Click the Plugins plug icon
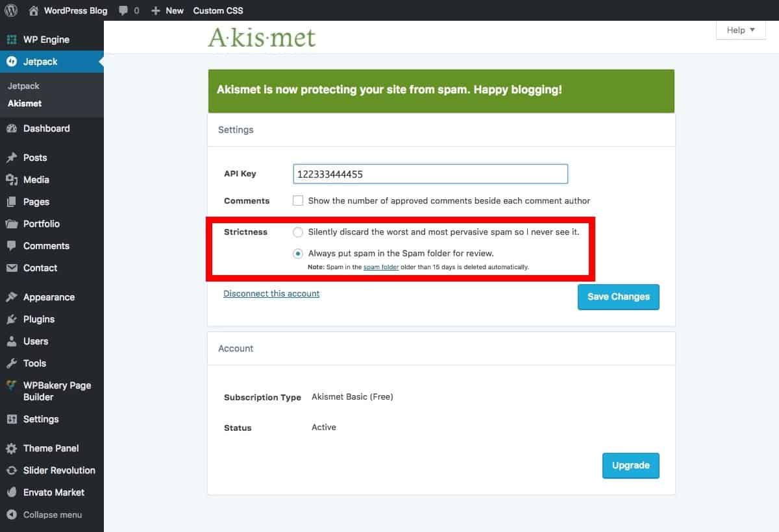The image size is (779, 532). [x=12, y=319]
